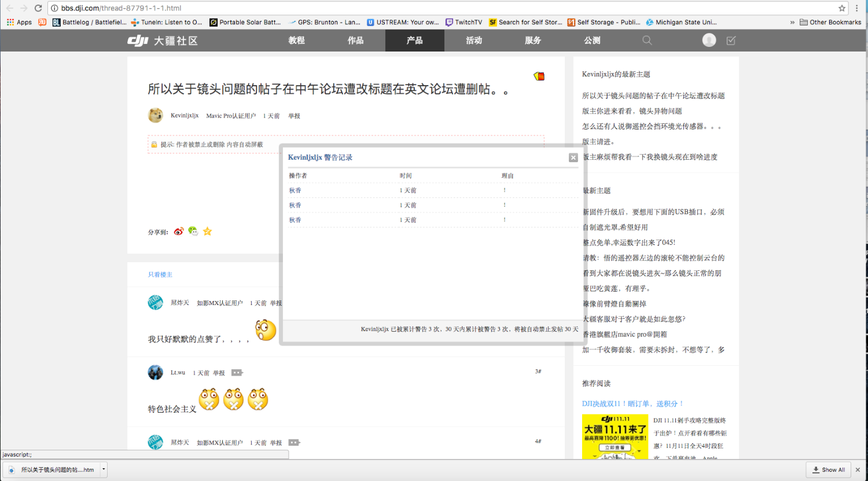Open sidebar topic 香港旗艦店mavic pro@開箱

coord(625,334)
